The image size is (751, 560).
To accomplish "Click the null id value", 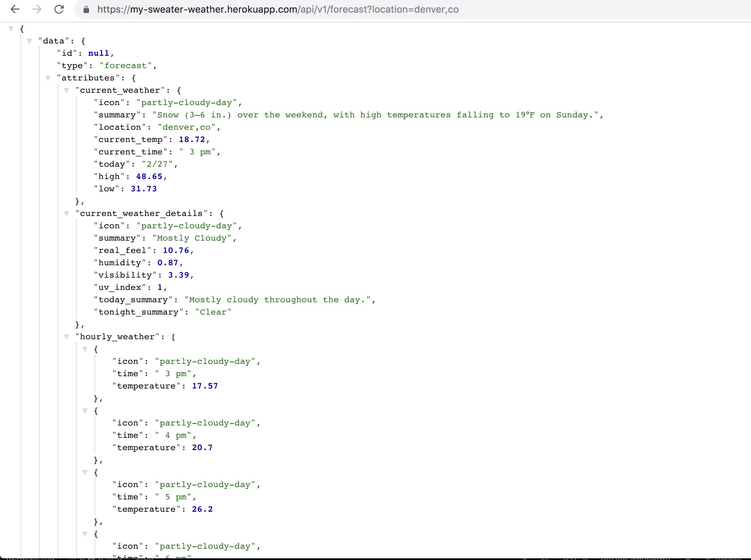I will [x=99, y=53].
